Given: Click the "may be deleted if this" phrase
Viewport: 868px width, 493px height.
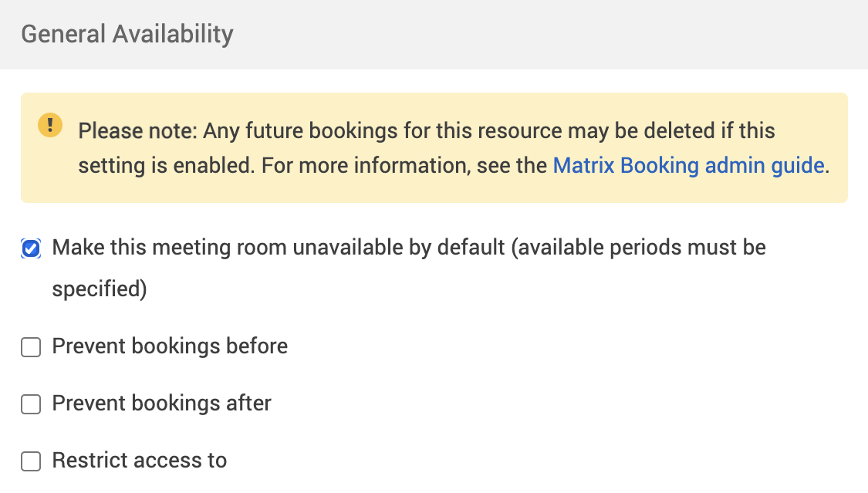Looking at the screenshot, I should [x=671, y=130].
